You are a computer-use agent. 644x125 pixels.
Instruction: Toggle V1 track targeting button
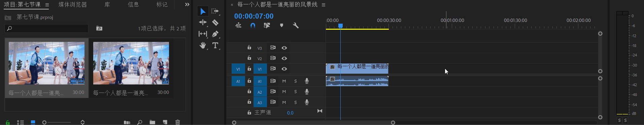point(260,69)
